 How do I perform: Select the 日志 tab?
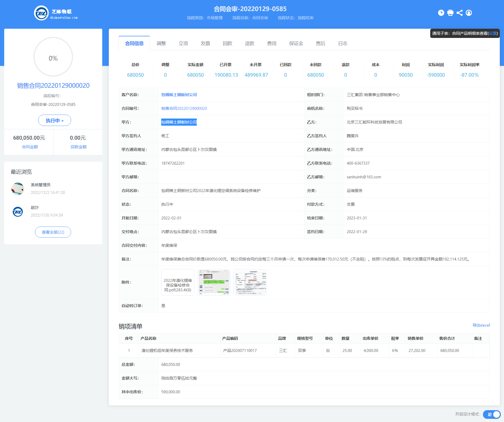342,43
